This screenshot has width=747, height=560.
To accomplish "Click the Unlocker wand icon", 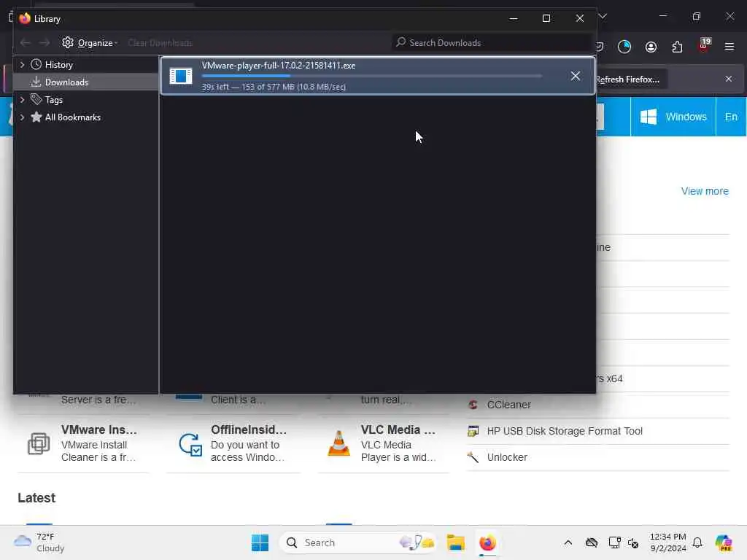I will click(473, 457).
